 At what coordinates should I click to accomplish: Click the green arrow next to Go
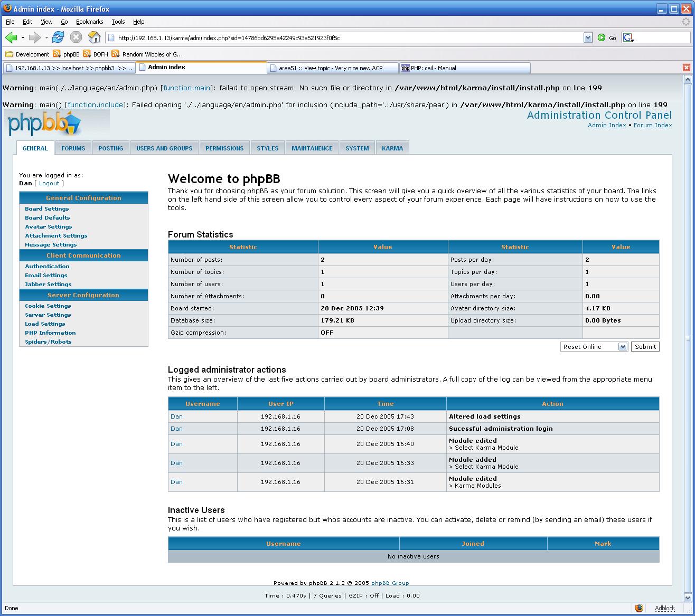coord(602,37)
